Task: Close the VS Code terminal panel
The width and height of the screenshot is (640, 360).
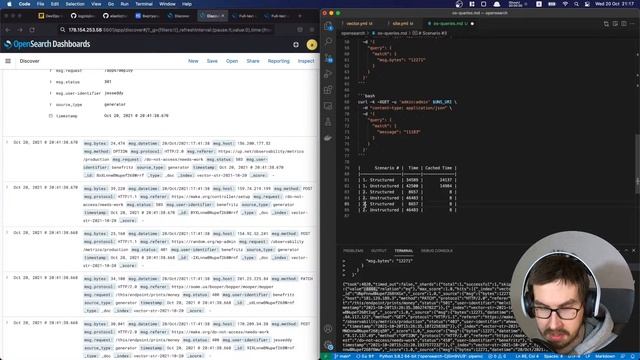Action: tap(634, 250)
